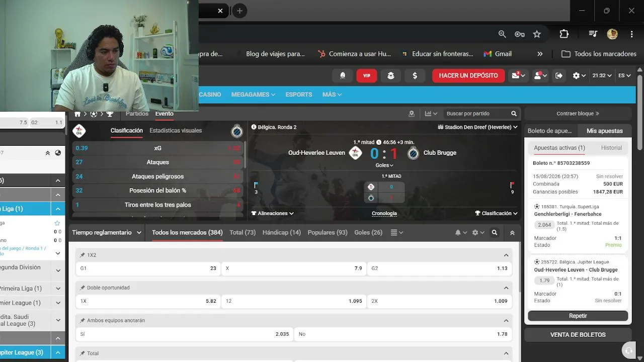Screen dimensions: 644x362
Task: Click the support chat headset icon
Action: [x=628, y=350]
